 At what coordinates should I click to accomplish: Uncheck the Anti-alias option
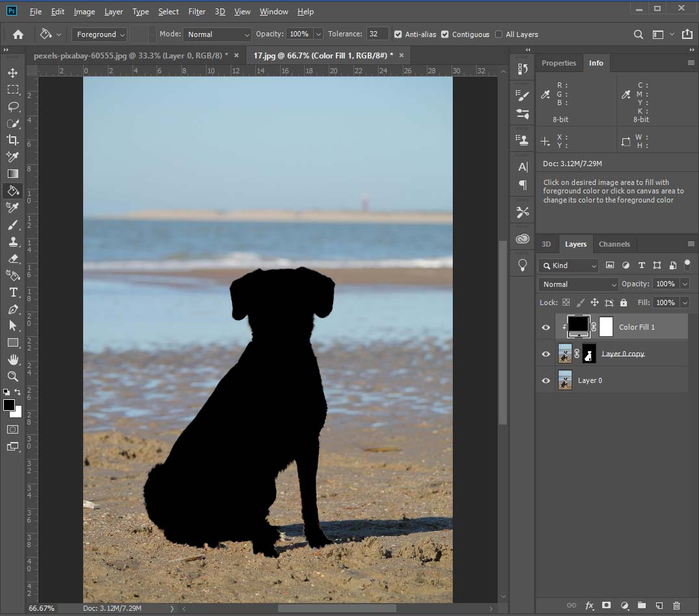point(398,34)
